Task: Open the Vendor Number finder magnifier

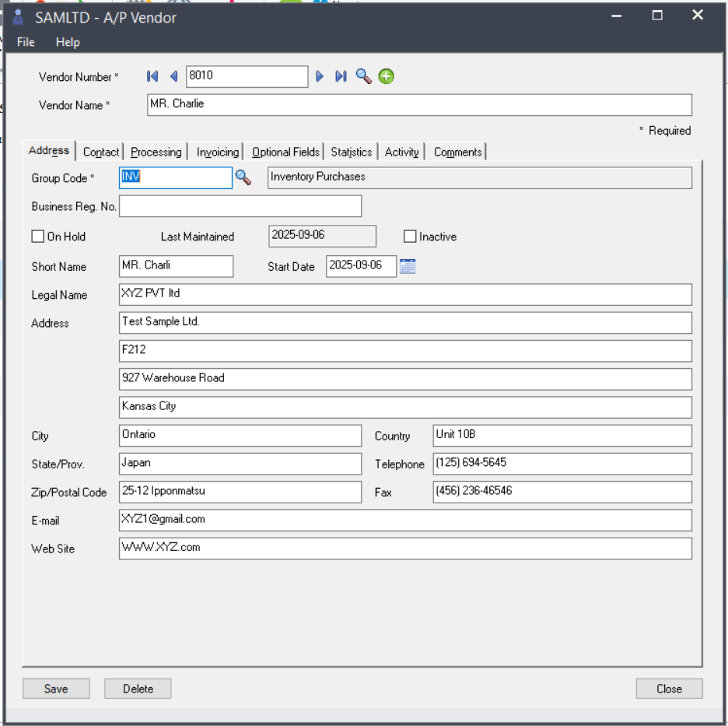Action: 363,76
